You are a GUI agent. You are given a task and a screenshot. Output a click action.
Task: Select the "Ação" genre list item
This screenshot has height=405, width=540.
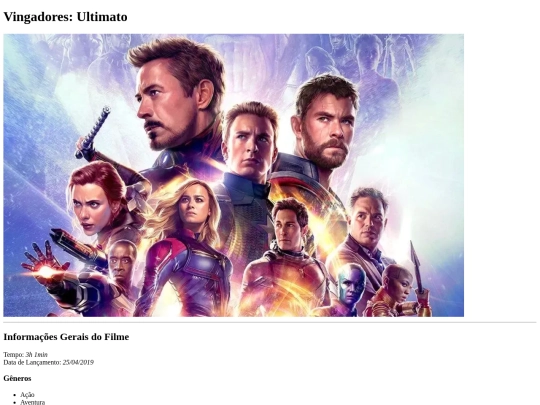click(27, 395)
